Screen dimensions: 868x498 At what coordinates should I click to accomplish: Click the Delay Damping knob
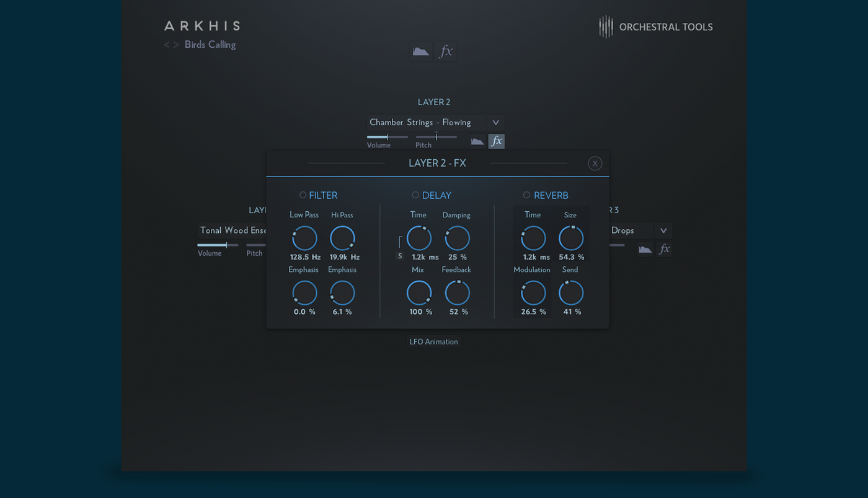458,238
